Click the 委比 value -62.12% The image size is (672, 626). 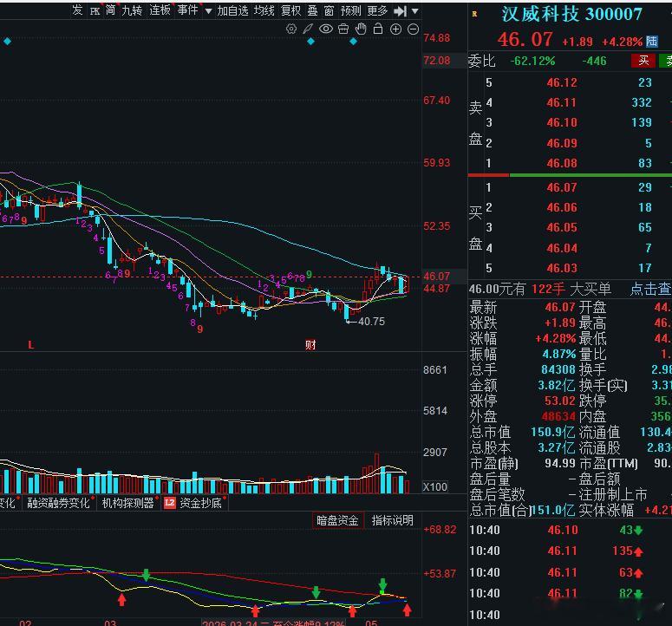pyautogui.click(x=532, y=62)
